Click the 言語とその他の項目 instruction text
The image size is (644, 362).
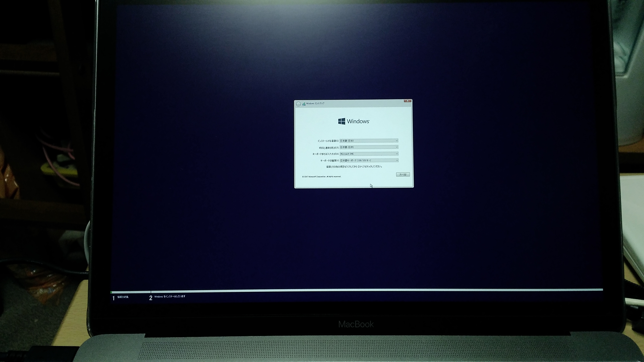[354, 166]
